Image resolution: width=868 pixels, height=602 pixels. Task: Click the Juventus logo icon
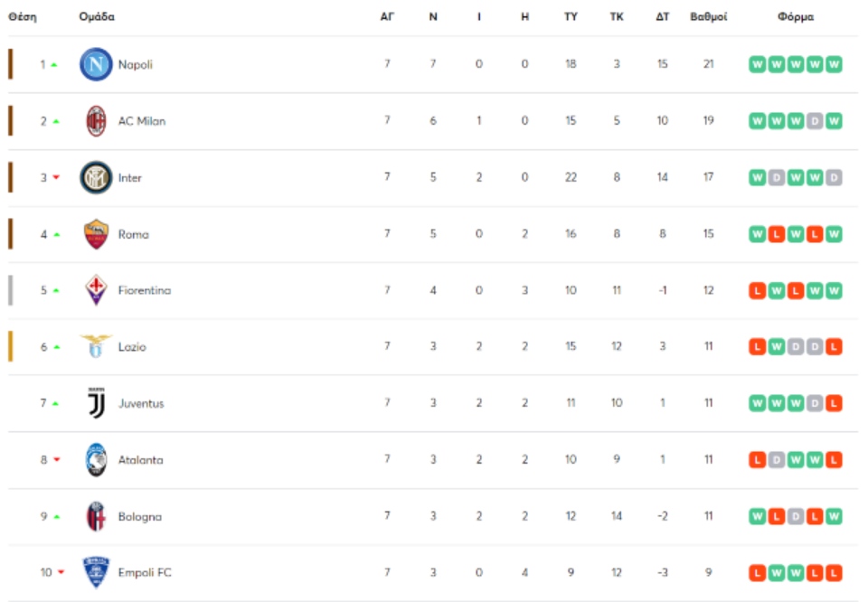96,403
